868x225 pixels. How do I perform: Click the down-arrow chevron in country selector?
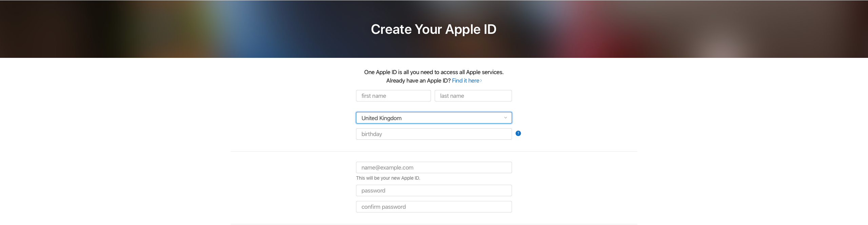click(x=505, y=118)
